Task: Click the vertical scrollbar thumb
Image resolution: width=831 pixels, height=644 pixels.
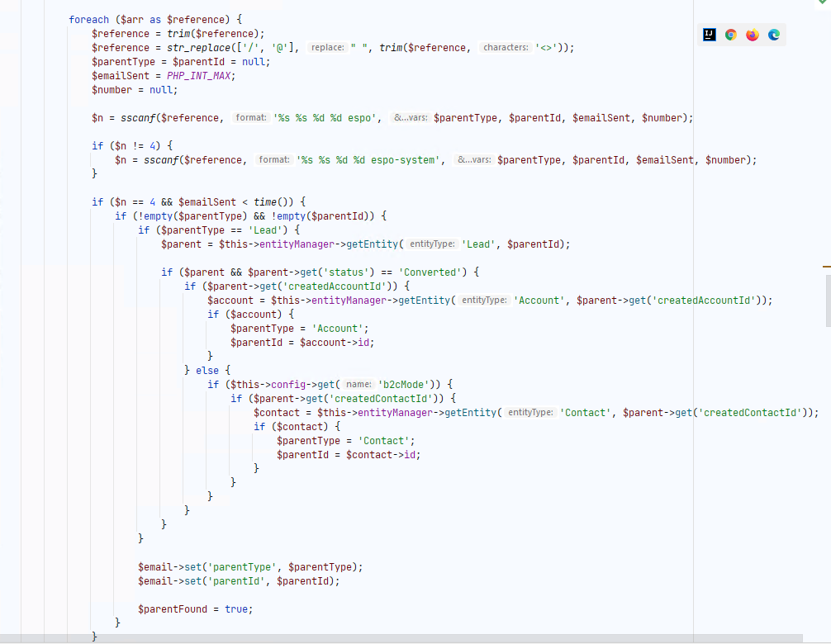Action: 828,300
